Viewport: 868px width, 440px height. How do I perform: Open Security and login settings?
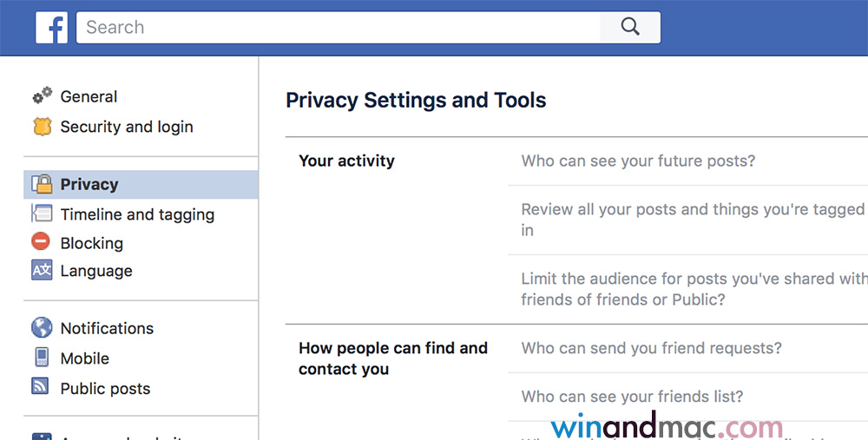(x=127, y=127)
